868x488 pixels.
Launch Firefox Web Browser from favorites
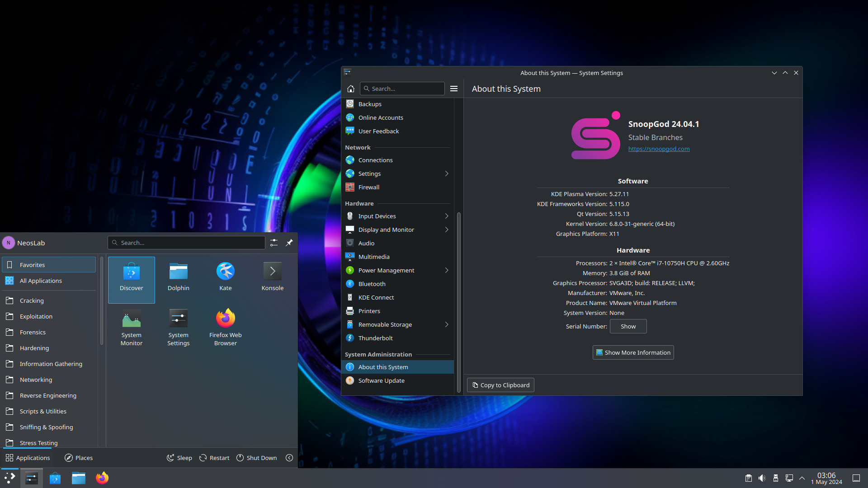[226, 327]
